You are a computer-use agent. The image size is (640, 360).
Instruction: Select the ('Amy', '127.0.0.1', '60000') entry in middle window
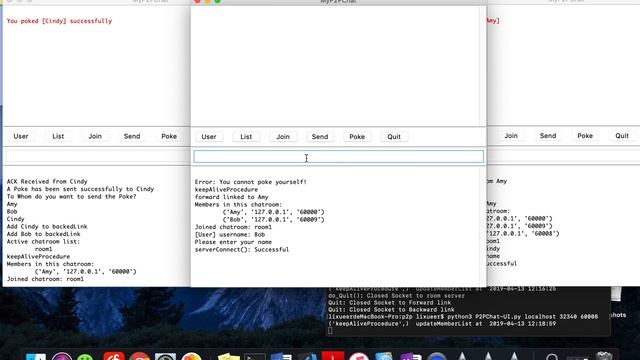tap(273, 212)
